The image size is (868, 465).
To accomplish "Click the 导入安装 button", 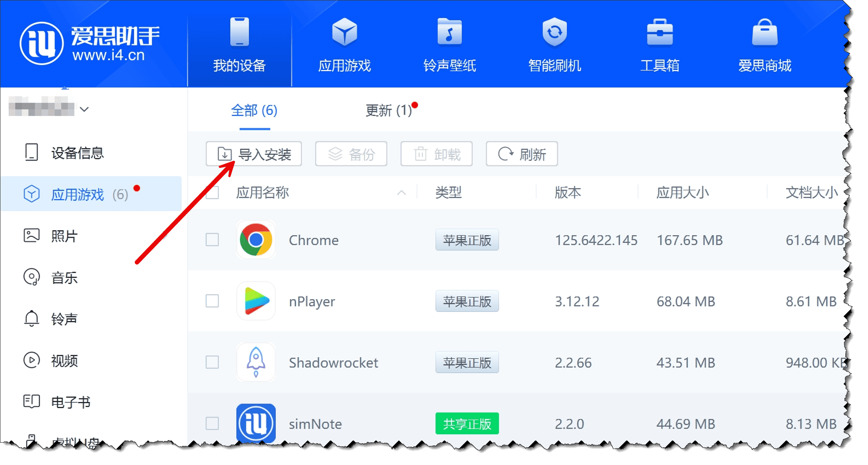I will click(254, 154).
